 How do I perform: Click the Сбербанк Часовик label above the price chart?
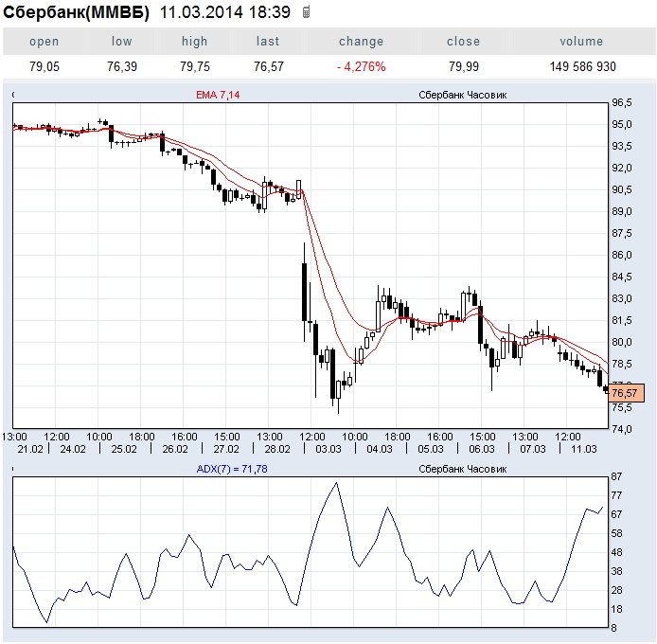click(463, 95)
